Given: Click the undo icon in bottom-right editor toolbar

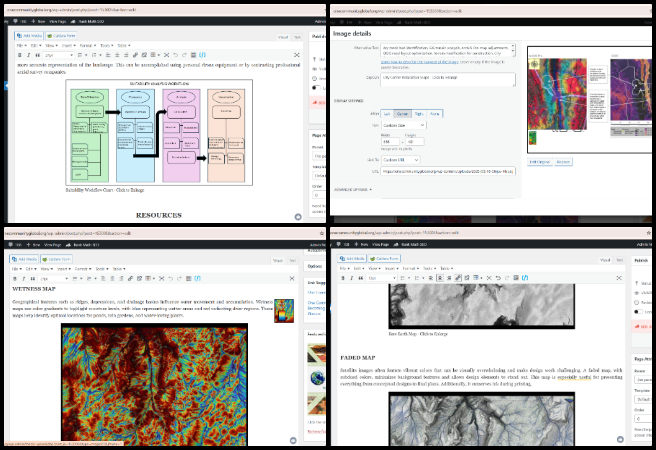Looking at the screenshot, I should [x=498, y=278].
